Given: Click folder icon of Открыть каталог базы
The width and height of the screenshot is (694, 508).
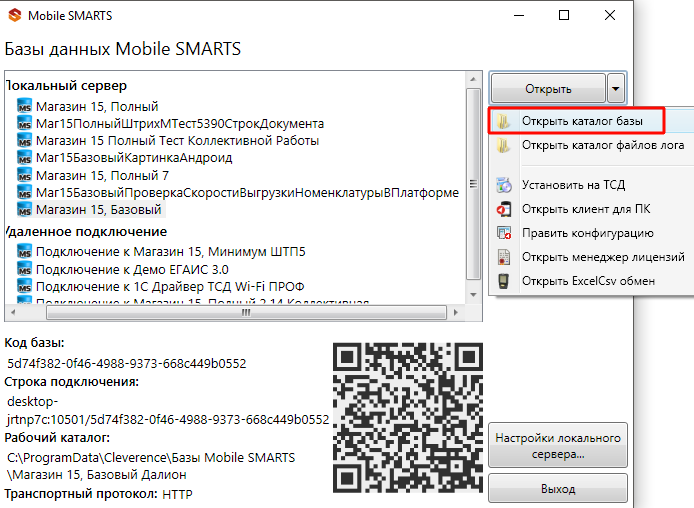Looking at the screenshot, I should click(x=503, y=121).
